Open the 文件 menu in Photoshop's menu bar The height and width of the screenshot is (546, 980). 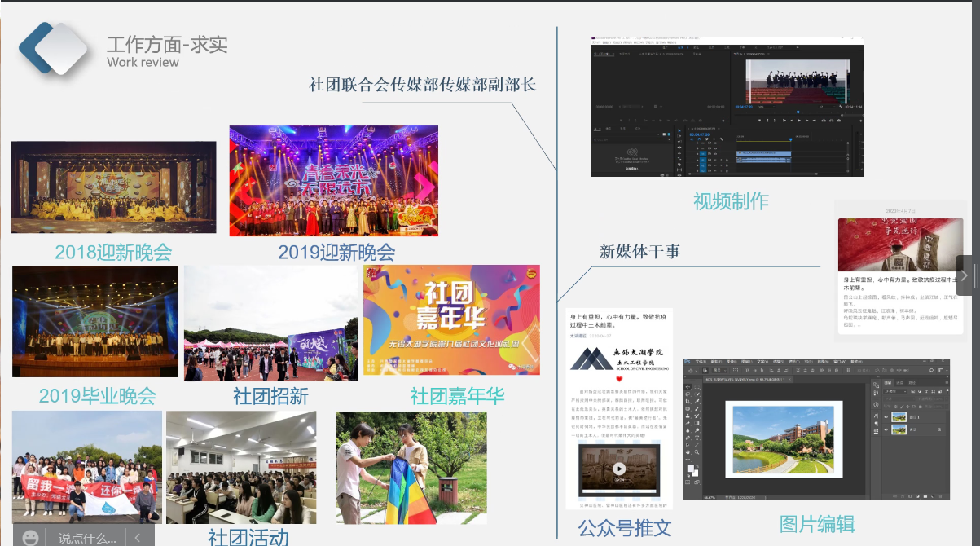(699, 362)
